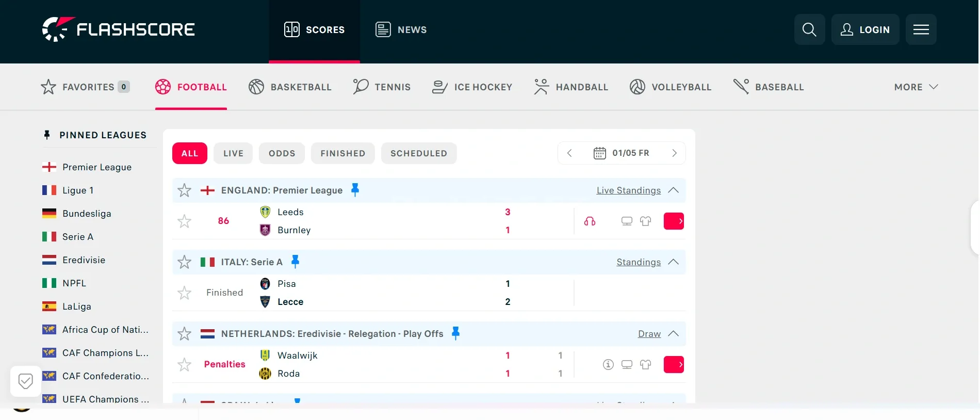The image size is (980, 420).
Task: Click the shirt icon in Waalwijk vs Roda row
Action: click(x=645, y=365)
